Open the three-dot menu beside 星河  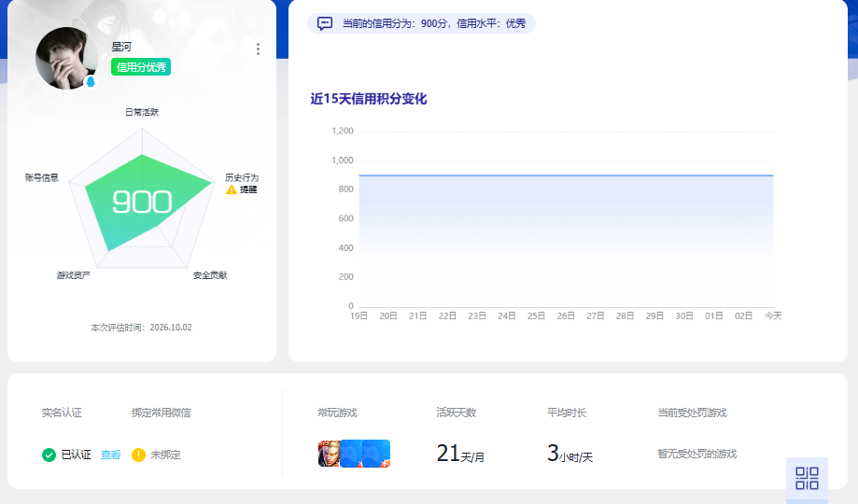tap(258, 49)
